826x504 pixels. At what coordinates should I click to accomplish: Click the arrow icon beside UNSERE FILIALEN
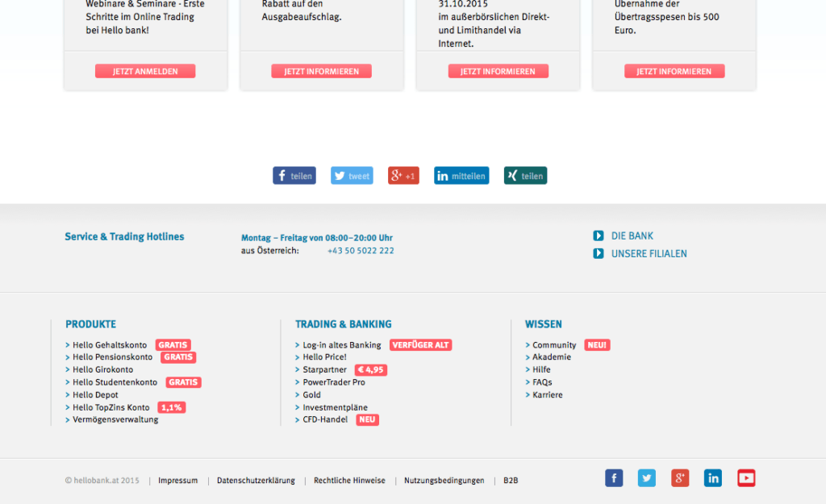598,253
